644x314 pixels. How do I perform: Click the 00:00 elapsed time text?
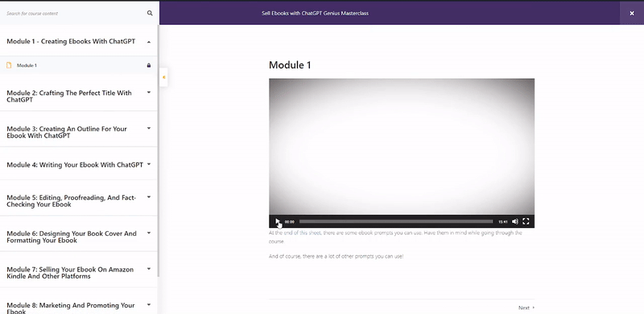coord(290,222)
